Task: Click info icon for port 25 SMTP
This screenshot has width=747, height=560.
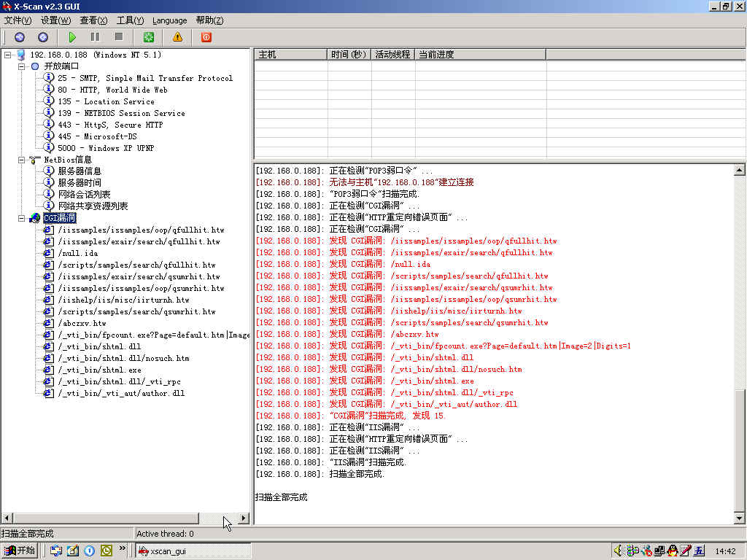Action: pos(49,77)
